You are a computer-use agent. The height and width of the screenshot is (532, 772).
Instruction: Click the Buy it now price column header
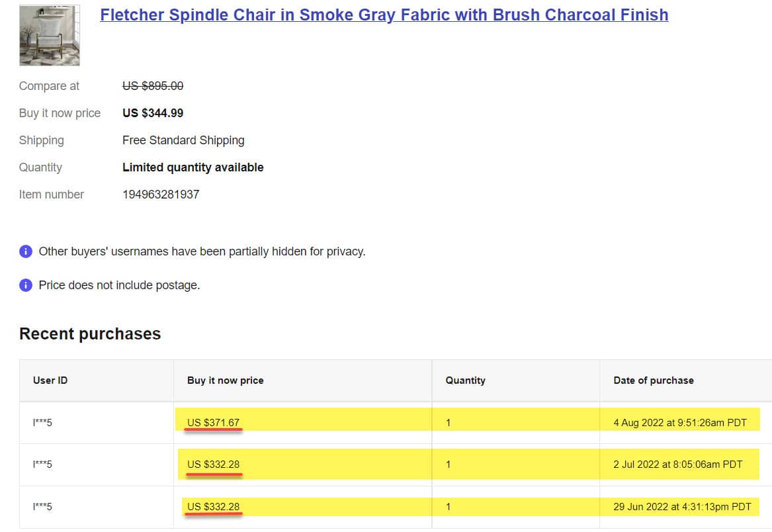point(225,380)
